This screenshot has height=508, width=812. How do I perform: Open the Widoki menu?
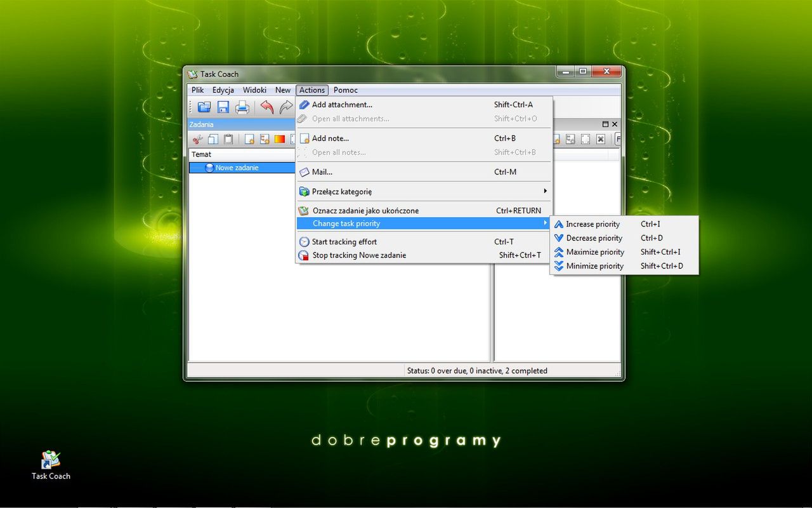254,90
